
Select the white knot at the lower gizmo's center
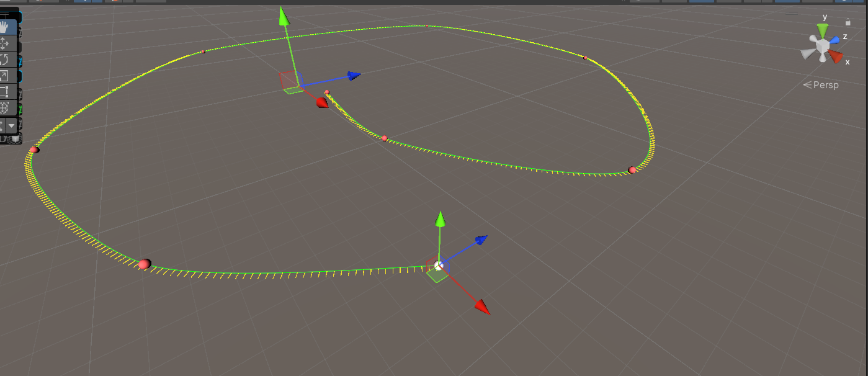coord(439,266)
